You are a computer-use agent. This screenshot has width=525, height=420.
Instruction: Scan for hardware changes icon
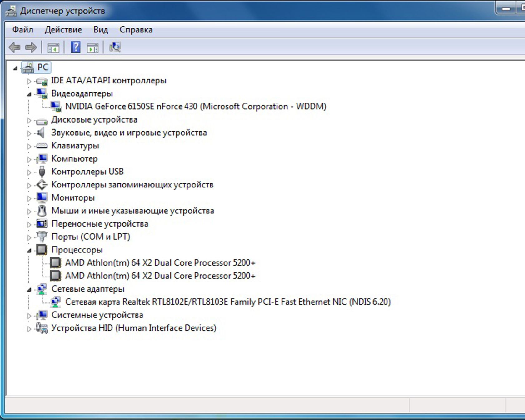pos(115,47)
